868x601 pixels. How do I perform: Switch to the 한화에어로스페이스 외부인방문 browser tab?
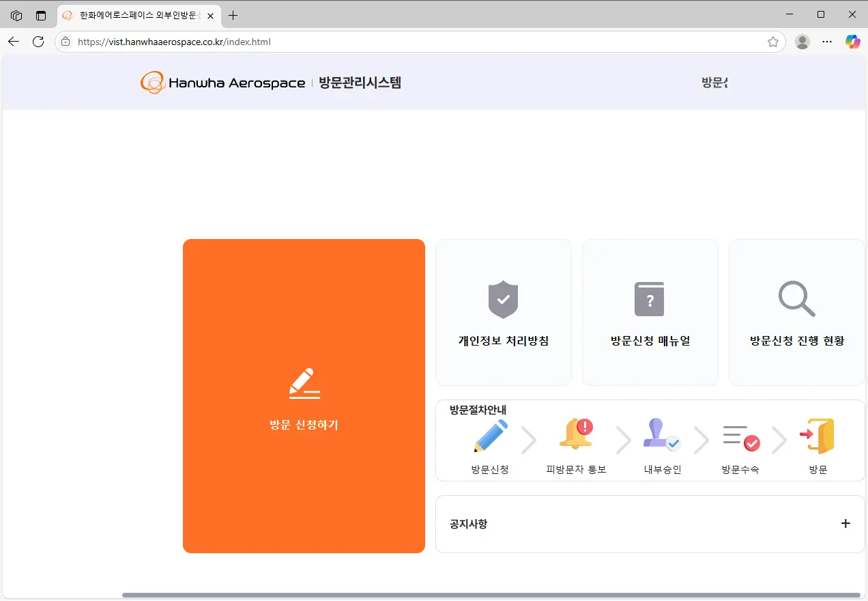(x=136, y=14)
